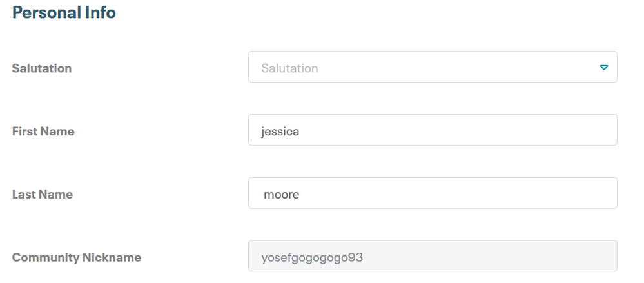Click empty space inside the Salutation box

464,68
